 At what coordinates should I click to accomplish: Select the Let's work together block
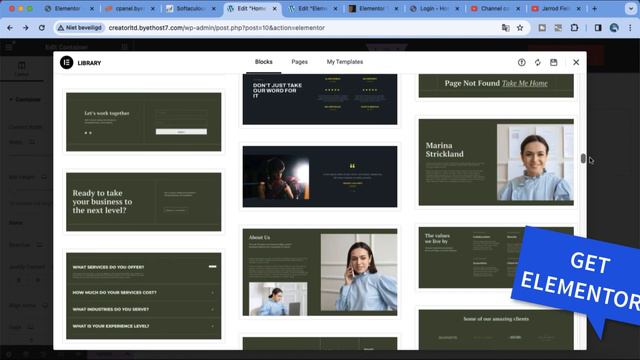pos(144,122)
